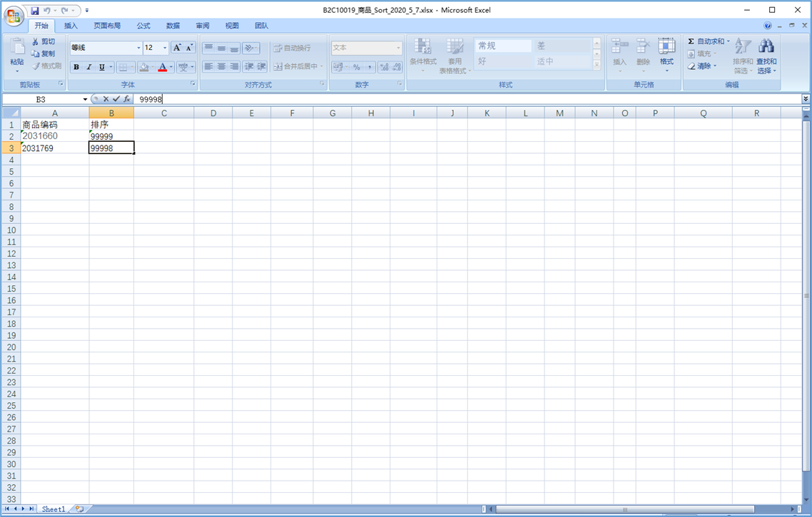This screenshot has height=517, width=812.
Task: Save the workbook from quick access toolbar
Action: click(x=35, y=11)
